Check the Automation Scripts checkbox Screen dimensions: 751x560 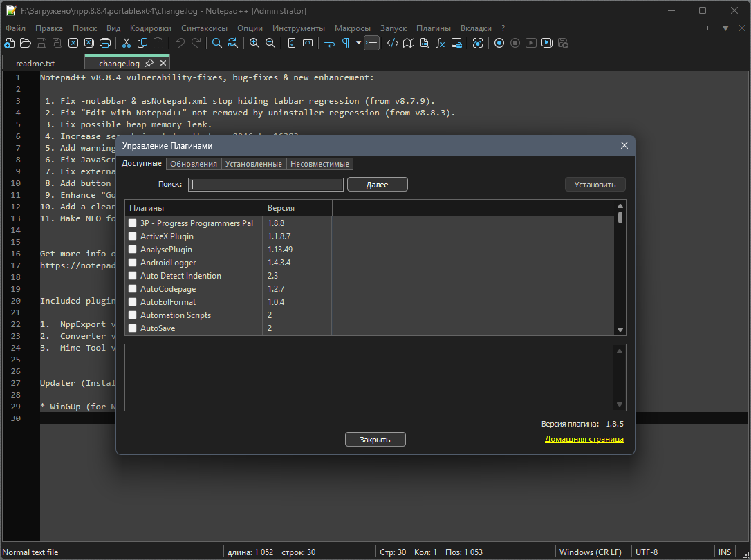point(133,315)
